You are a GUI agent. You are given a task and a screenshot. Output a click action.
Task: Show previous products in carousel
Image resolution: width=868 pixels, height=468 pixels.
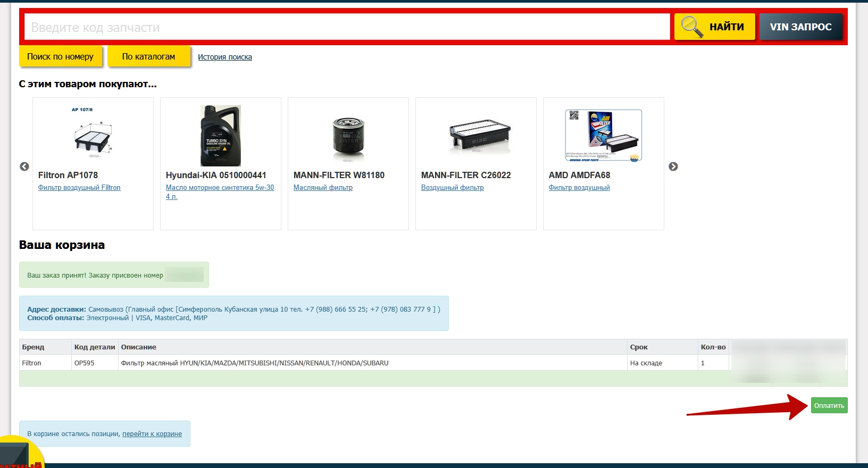point(24,166)
